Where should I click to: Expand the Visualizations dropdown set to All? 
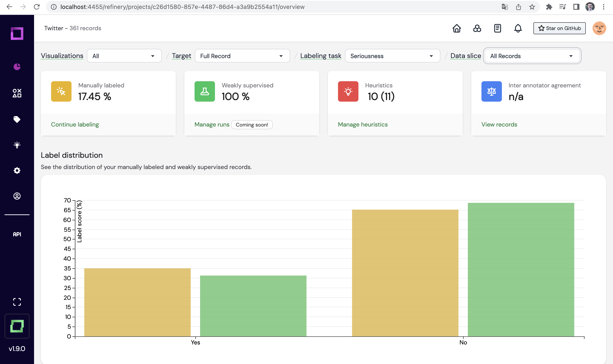(x=124, y=56)
